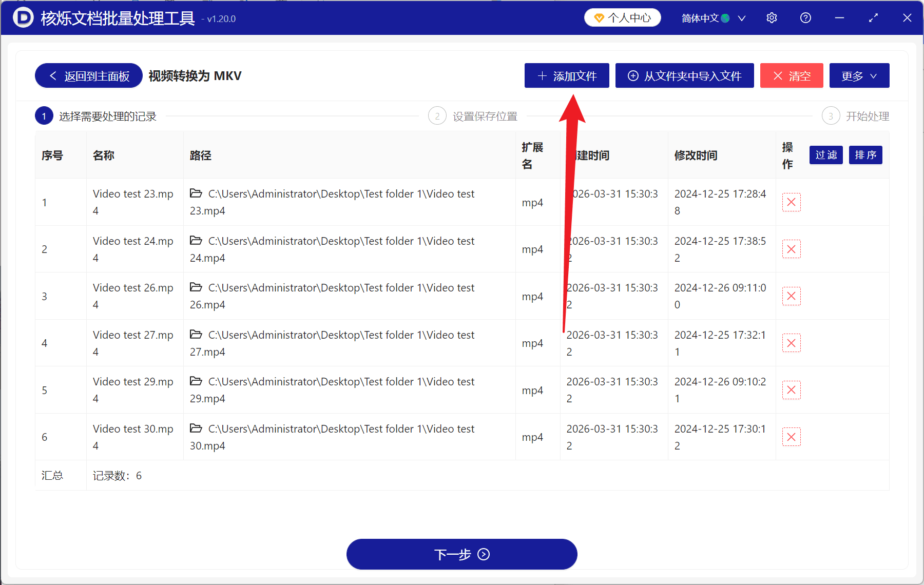Screen dimensions: 924x585
Task: Click the 排序 sort button
Action: point(865,155)
